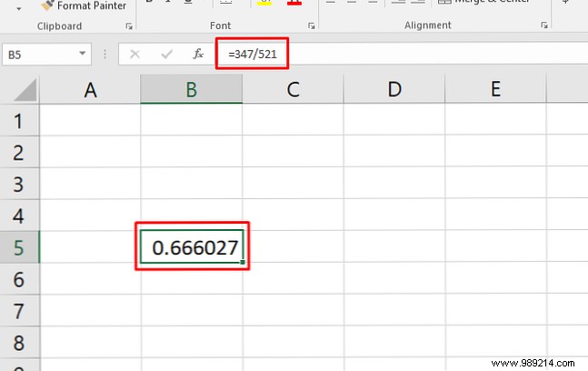588x371 pixels.
Task: Click cell B5 containing 0.666027
Action: point(191,246)
